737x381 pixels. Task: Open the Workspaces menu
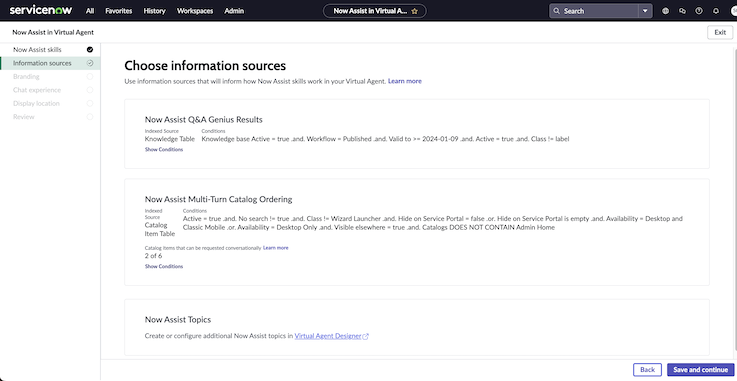[x=195, y=11]
